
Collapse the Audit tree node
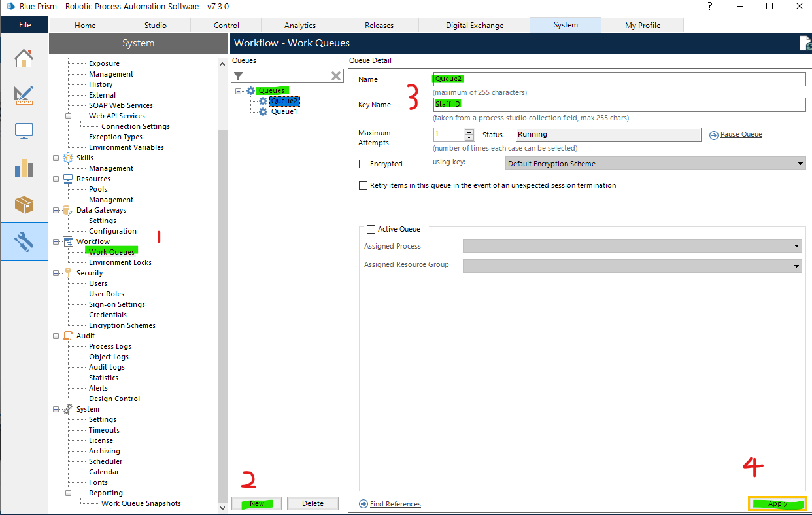(56, 336)
